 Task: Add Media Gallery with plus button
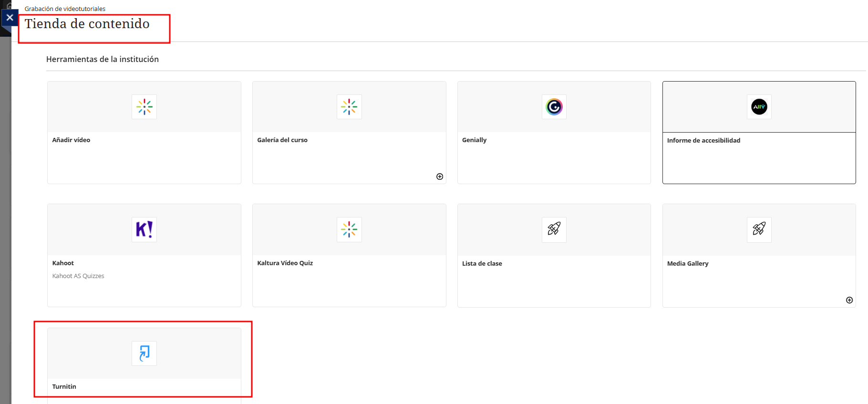849,300
